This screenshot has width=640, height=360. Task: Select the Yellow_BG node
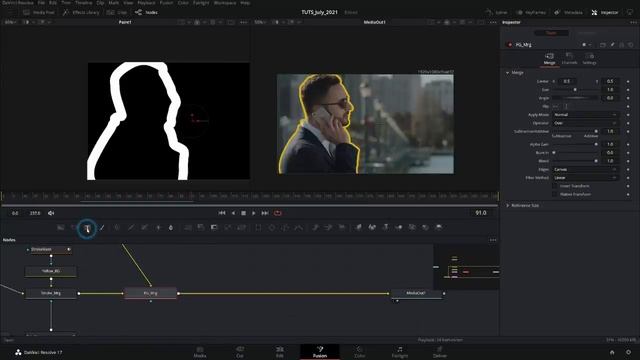pyautogui.click(x=51, y=271)
